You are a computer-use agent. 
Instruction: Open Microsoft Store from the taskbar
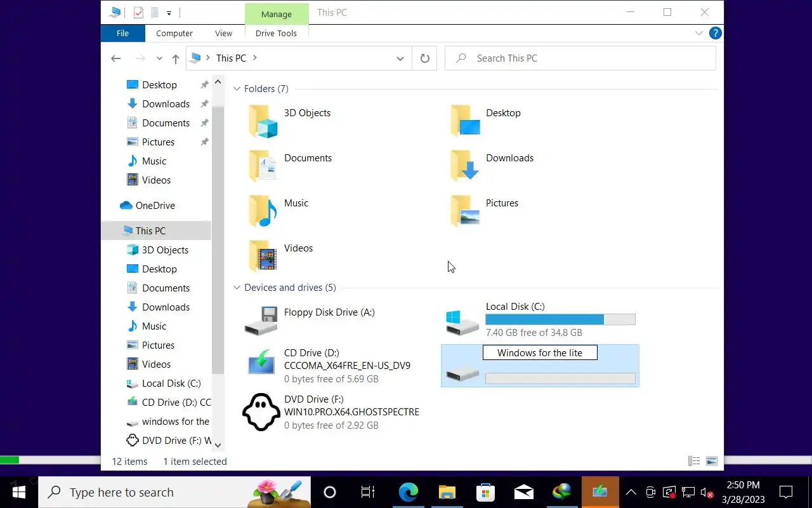point(485,492)
